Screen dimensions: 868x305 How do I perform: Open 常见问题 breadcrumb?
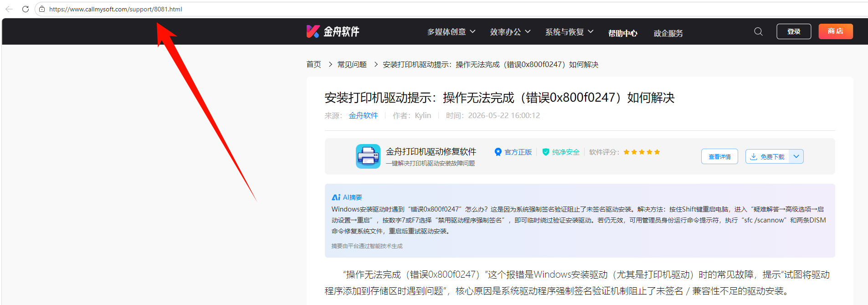(x=352, y=65)
